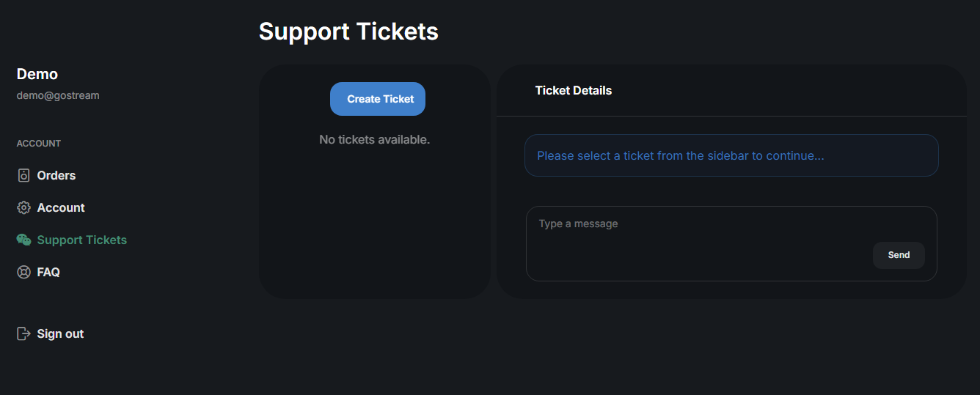Open the Orders page link
The width and height of the screenshot is (980, 395).
[56, 175]
